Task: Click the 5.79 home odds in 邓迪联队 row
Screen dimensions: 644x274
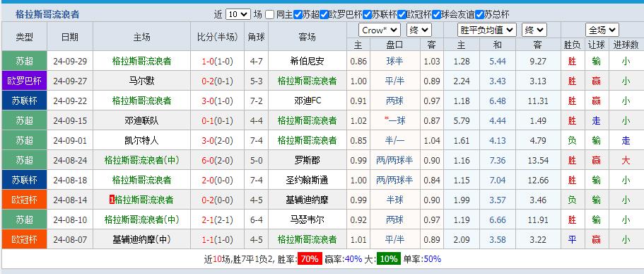Action: click(462, 120)
